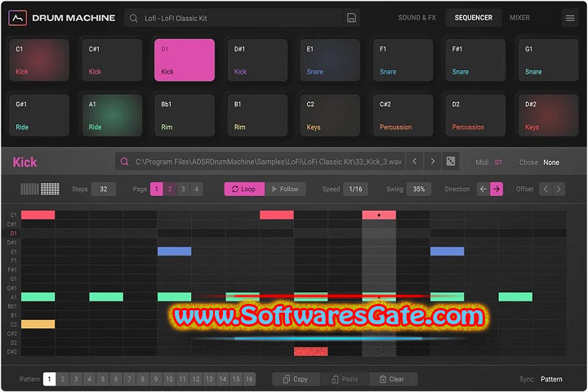The width and height of the screenshot is (588, 392).
Task: Open the Sync Pattern dropdown
Action: [551, 379]
